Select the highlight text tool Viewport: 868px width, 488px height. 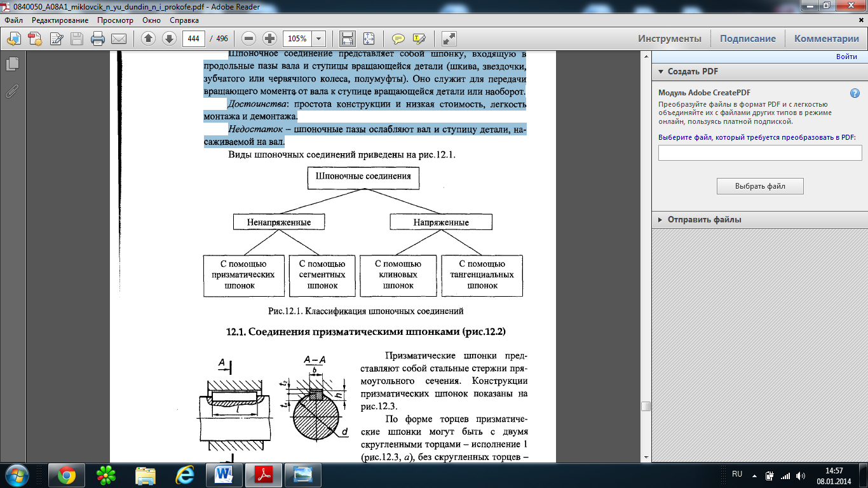pos(419,39)
